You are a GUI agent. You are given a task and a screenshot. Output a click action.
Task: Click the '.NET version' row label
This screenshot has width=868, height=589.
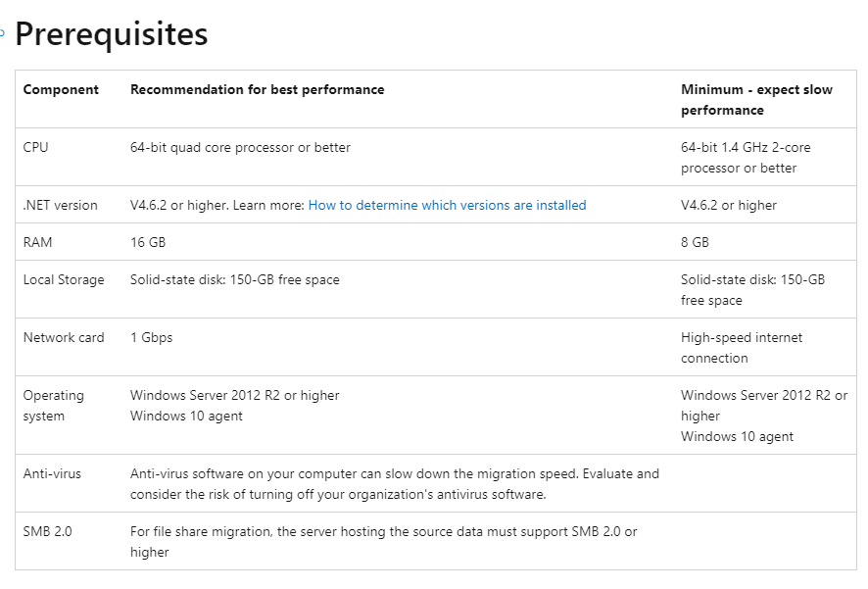[x=60, y=205]
